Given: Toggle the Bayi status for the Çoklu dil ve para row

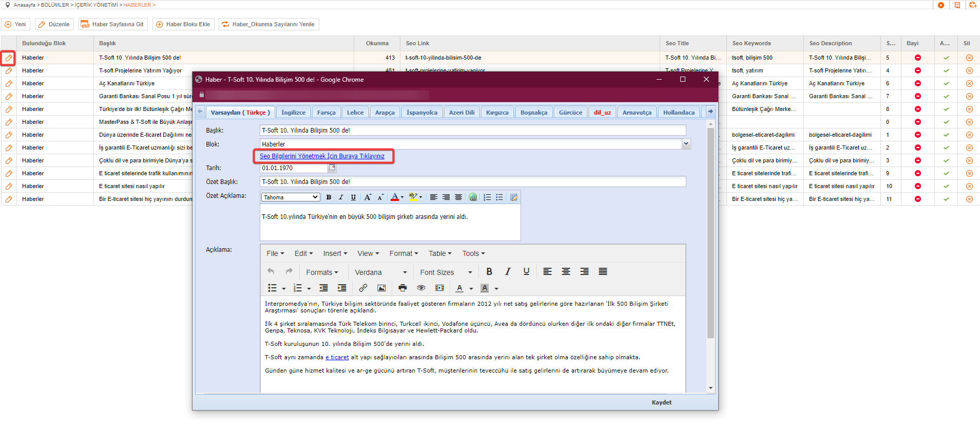Looking at the screenshot, I should (x=918, y=161).
